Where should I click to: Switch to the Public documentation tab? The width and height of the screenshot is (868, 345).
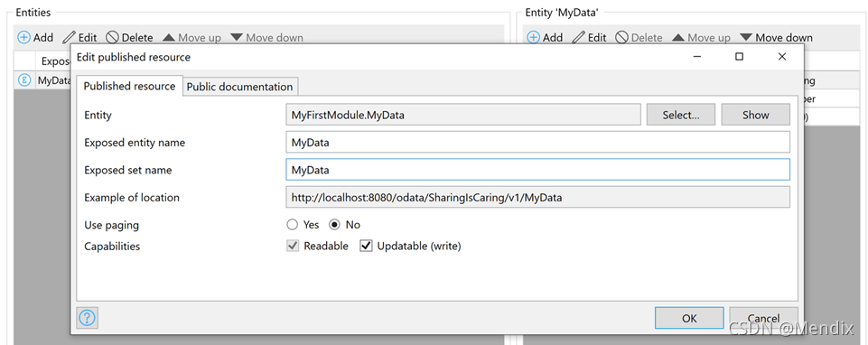tap(239, 87)
